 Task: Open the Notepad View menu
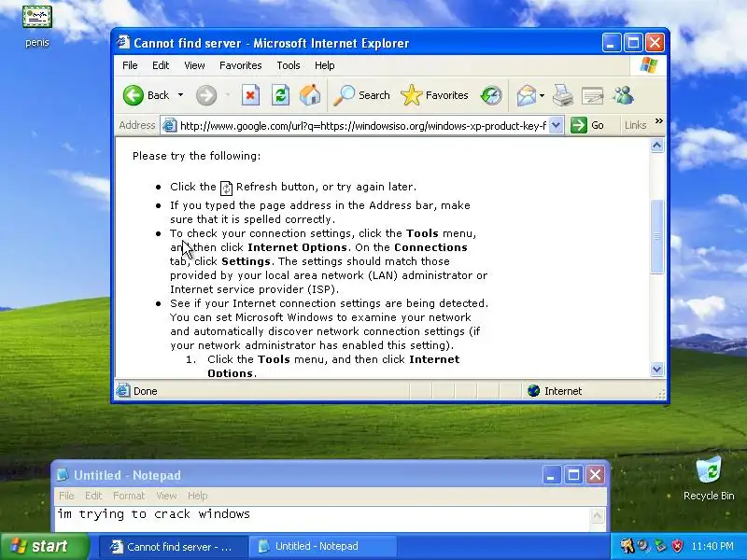166,496
